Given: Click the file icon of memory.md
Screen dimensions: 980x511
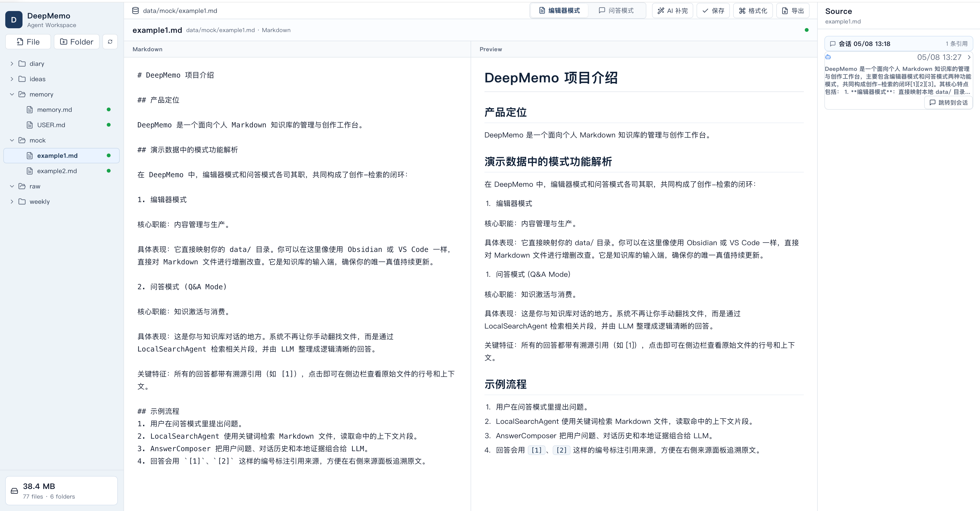Looking at the screenshot, I should coord(30,110).
